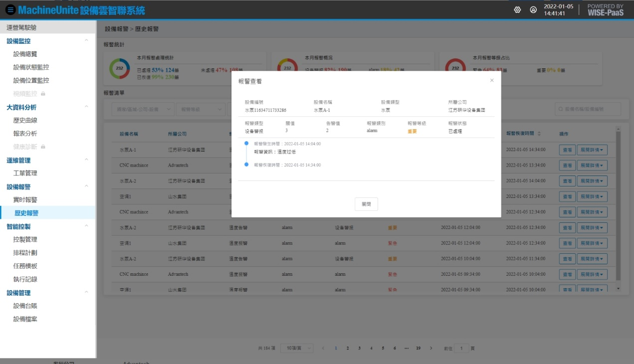Click the orange 重要 level in the dialog
634x364 pixels.
[412, 131]
